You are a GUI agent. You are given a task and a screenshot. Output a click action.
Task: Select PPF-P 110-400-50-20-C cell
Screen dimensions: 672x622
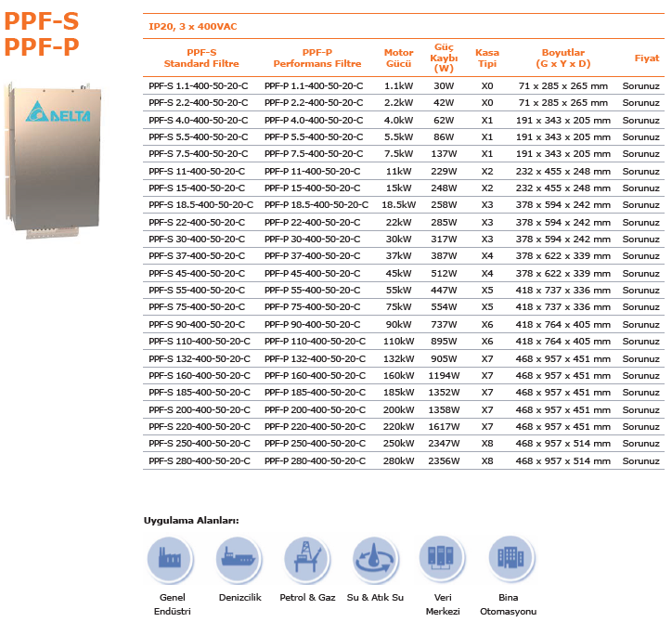315,341
